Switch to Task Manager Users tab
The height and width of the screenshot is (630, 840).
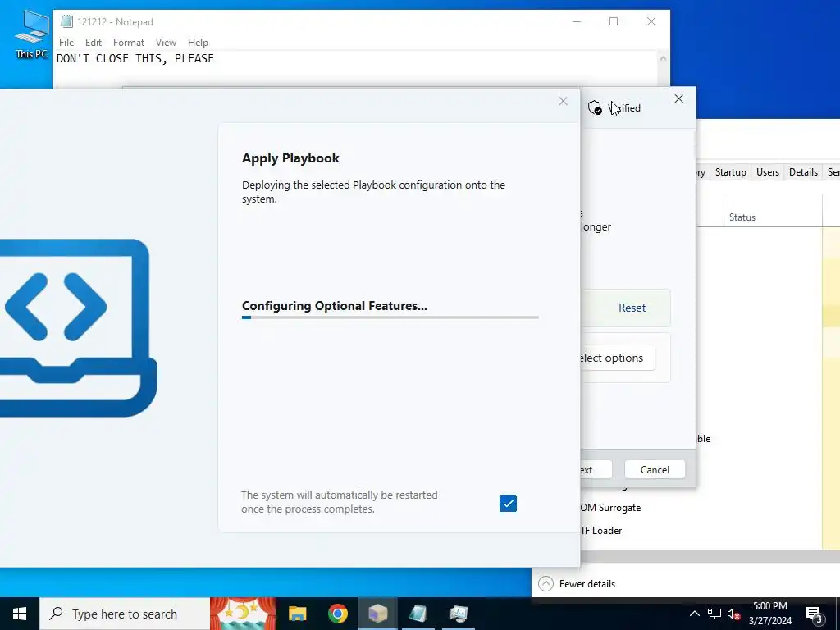pyautogui.click(x=768, y=172)
